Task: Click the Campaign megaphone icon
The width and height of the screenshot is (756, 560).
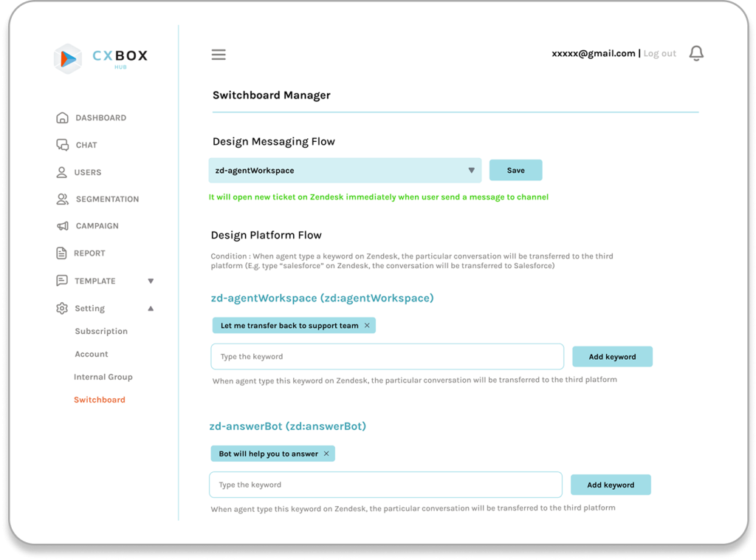Action: (62, 226)
